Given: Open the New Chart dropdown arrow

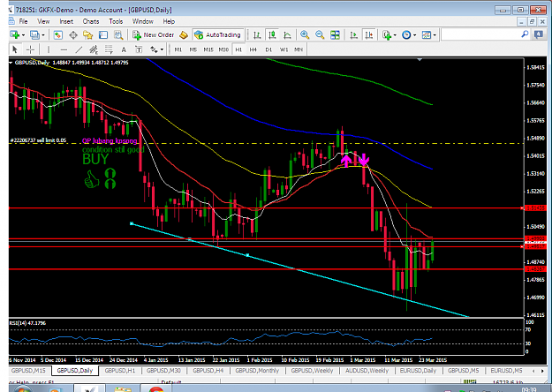Looking at the screenshot, I should coord(23,35).
